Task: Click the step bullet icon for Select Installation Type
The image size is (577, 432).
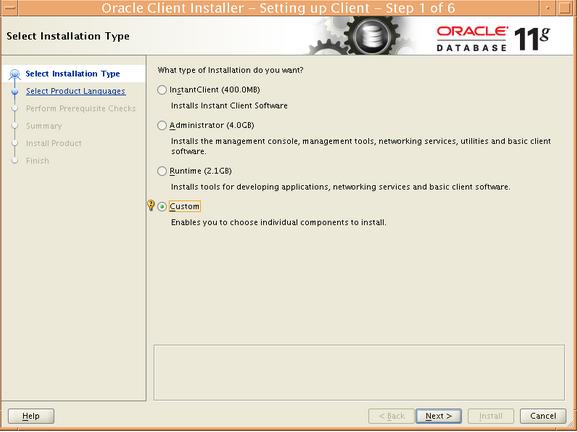Action: point(15,74)
